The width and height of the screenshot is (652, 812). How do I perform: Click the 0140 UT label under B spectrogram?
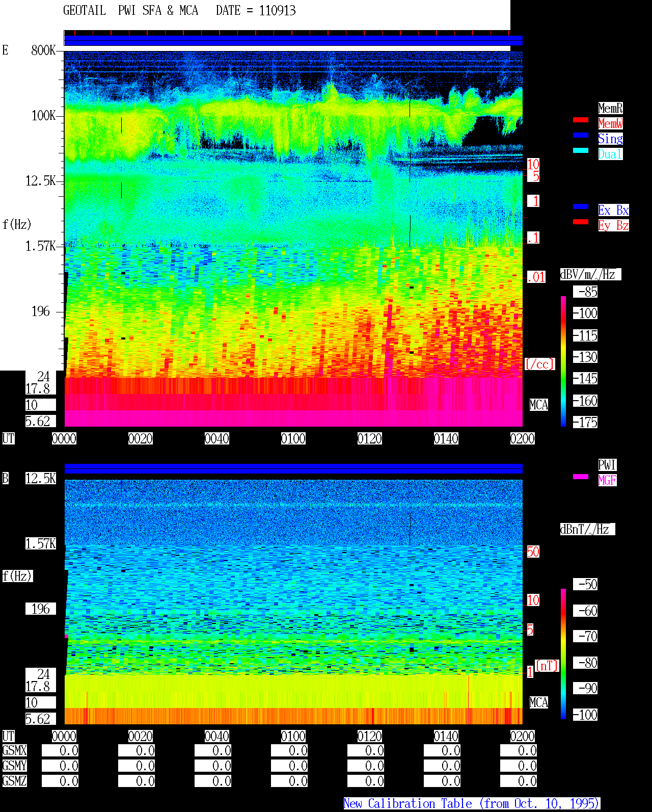446,737
